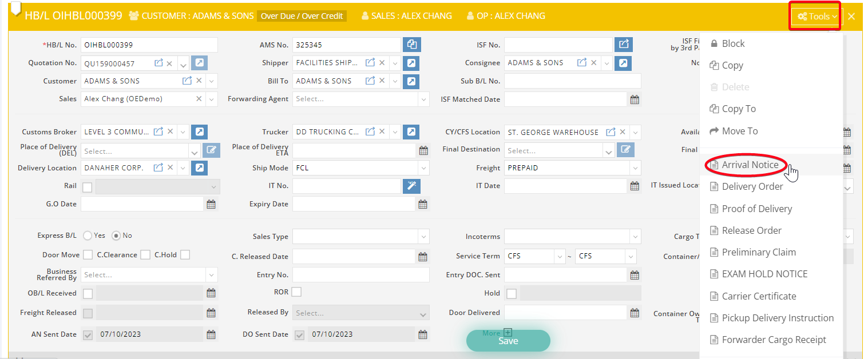
Task: Click edit icon beside Place of Delivery (DEL)
Action: pos(211,150)
